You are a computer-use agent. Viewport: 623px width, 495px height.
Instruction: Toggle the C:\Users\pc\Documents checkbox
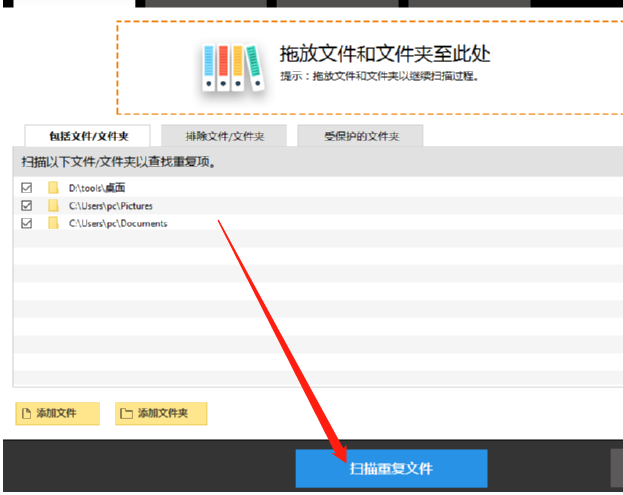click(x=26, y=223)
